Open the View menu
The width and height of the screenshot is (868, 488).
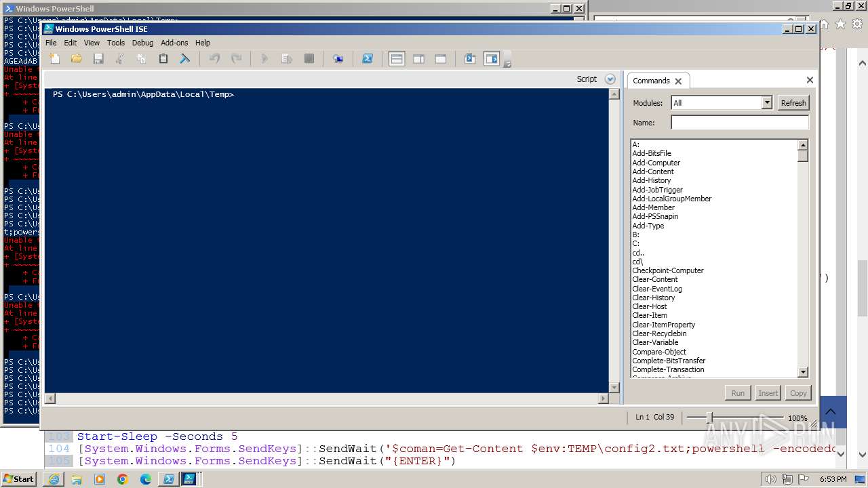point(92,43)
